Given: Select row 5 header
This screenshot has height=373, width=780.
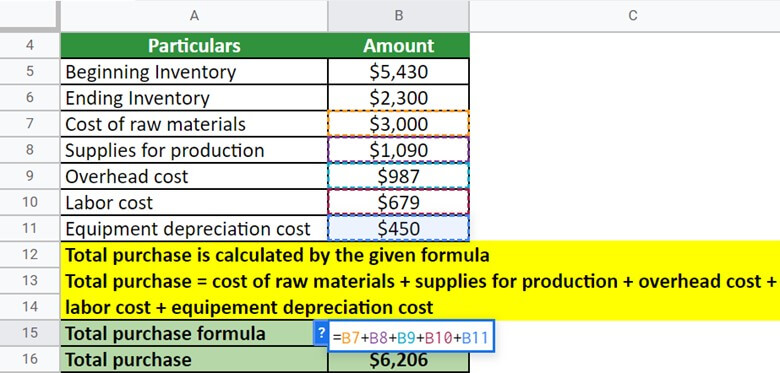Looking at the screenshot, I should pos(30,71).
